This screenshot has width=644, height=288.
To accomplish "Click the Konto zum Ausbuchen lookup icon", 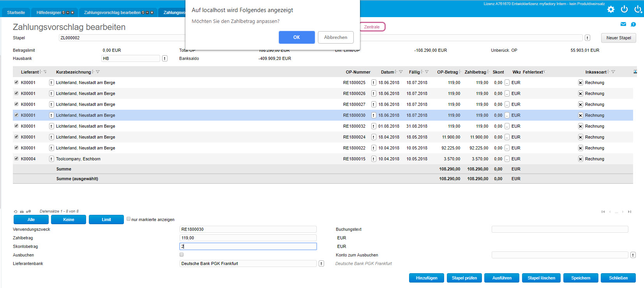I will [633, 255].
